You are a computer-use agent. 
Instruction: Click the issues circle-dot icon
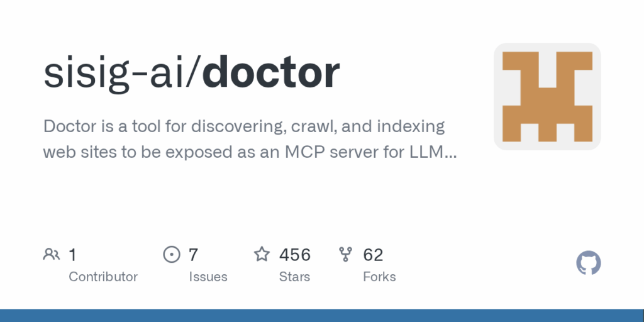tap(172, 255)
